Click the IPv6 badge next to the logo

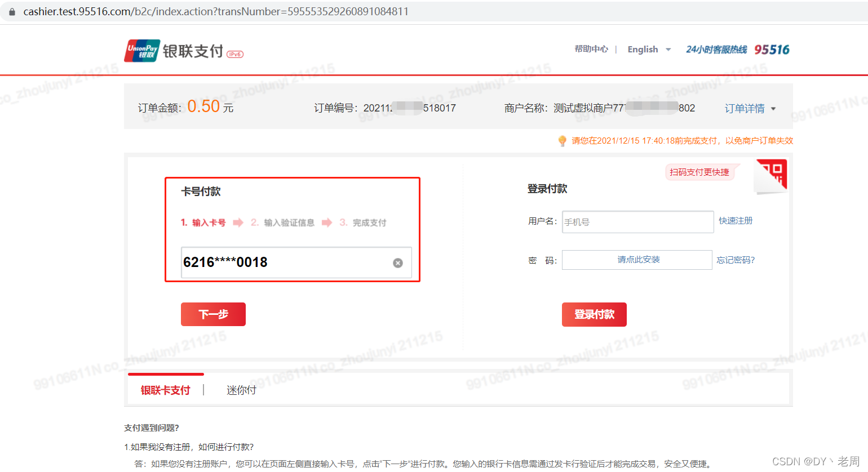[x=235, y=54]
